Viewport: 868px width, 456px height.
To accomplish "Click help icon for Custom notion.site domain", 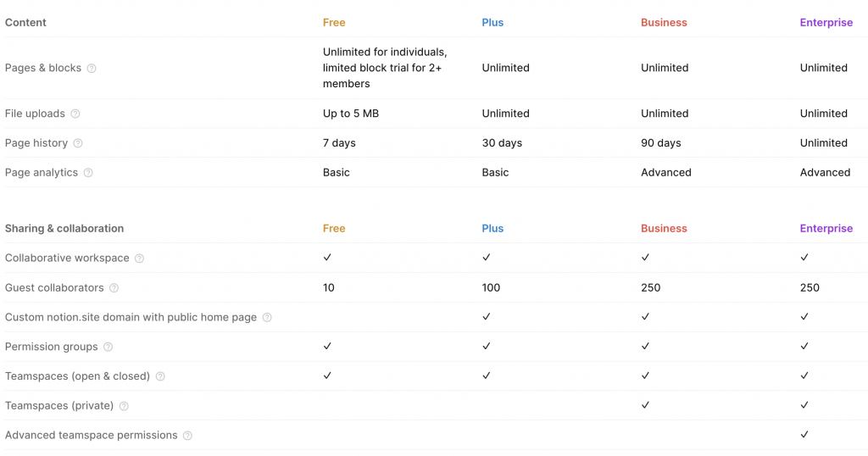I will [x=267, y=318].
